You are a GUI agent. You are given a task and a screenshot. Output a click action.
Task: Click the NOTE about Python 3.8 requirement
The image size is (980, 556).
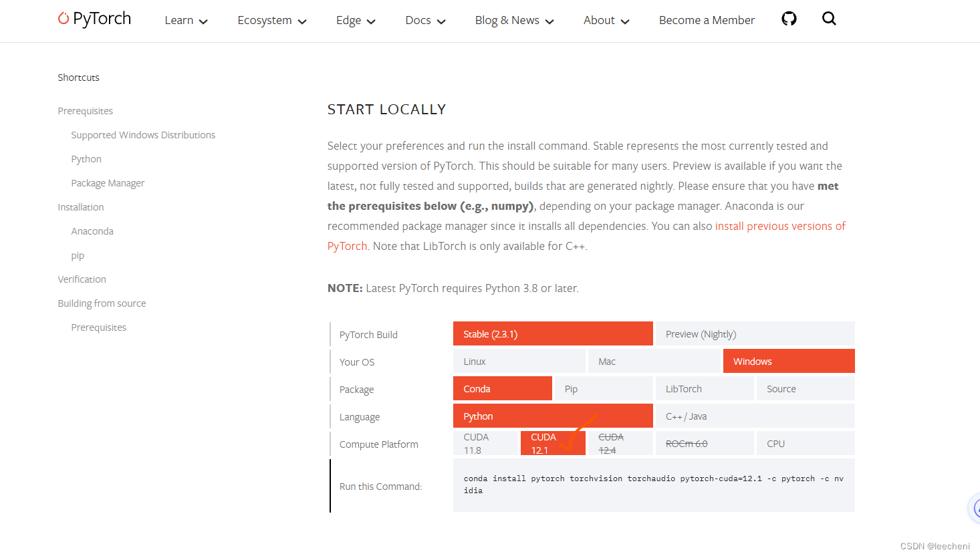(x=453, y=288)
